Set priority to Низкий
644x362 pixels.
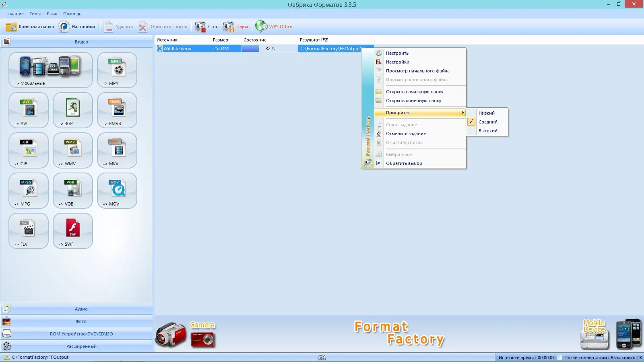tap(487, 113)
